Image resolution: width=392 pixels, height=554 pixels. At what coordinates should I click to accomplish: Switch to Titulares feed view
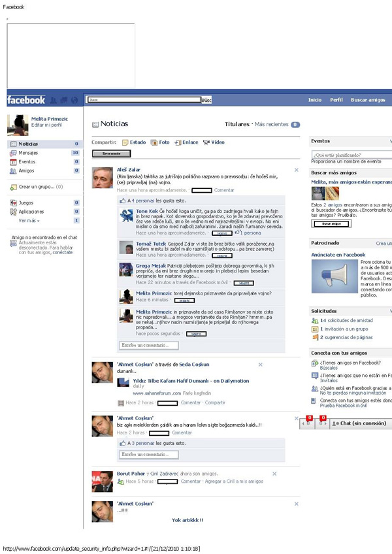pos(237,124)
